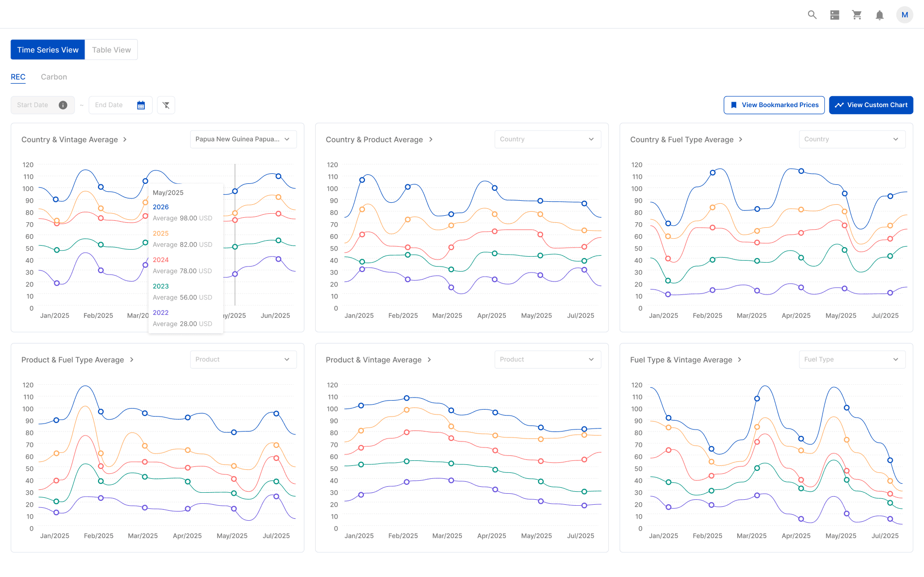Click the calendar icon in End Date field
This screenshot has width=924, height=577.
coord(142,105)
